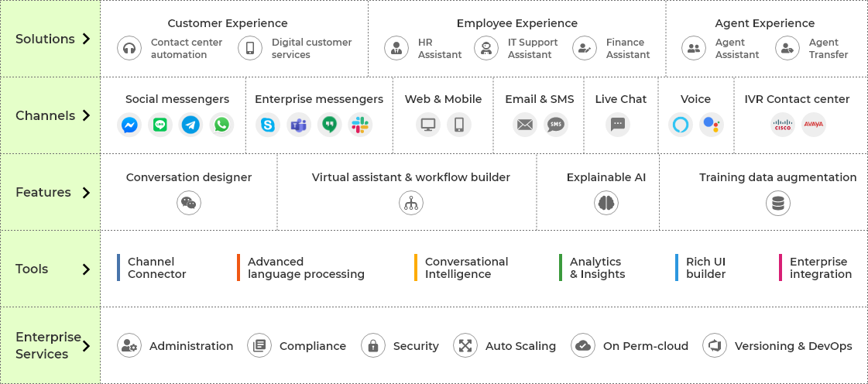This screenshot has width=868, height=384.
Task: Click the Alexa voice icon
Action: coord(681,125)
